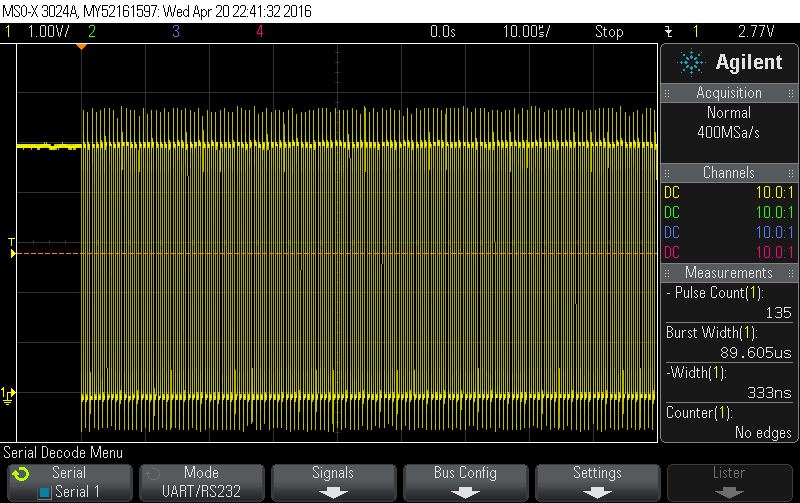Select channel 1 indicator showing 1.00V/

point(36,31)
